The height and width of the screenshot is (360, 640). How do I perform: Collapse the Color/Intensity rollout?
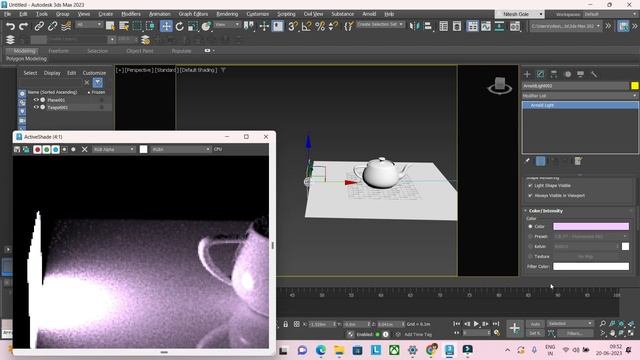click(545, 211)
